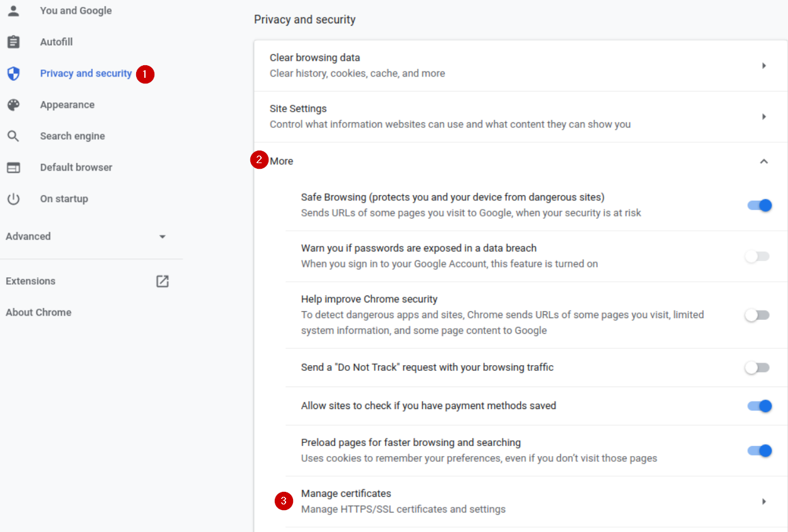Click the Extensions external link icon
This screenshot has height=532, width=788.
click(x=162, y=281)
